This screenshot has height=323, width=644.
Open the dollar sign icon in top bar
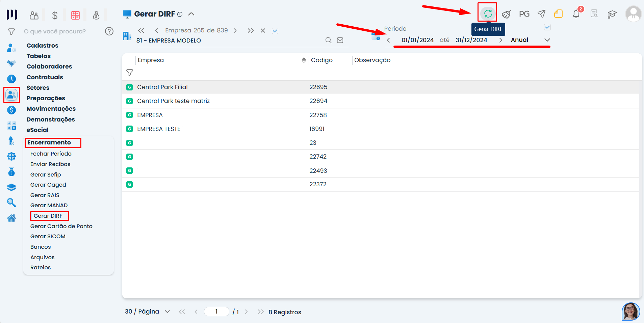[55, 15]
